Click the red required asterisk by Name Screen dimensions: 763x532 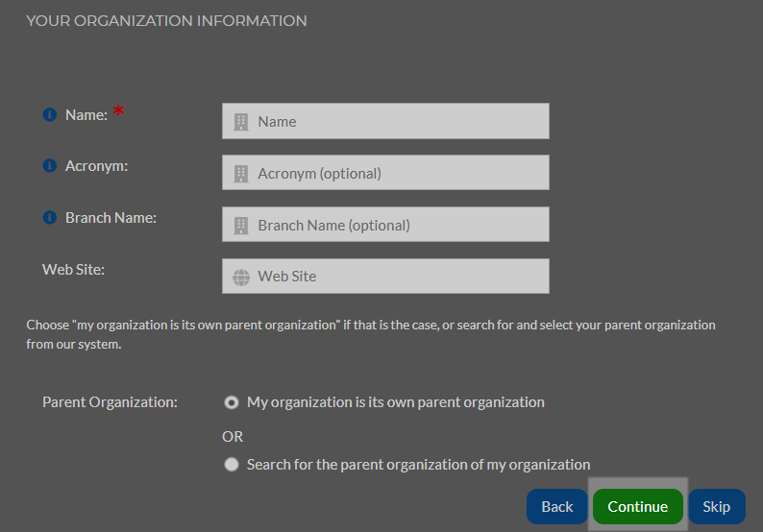point(119,110)
